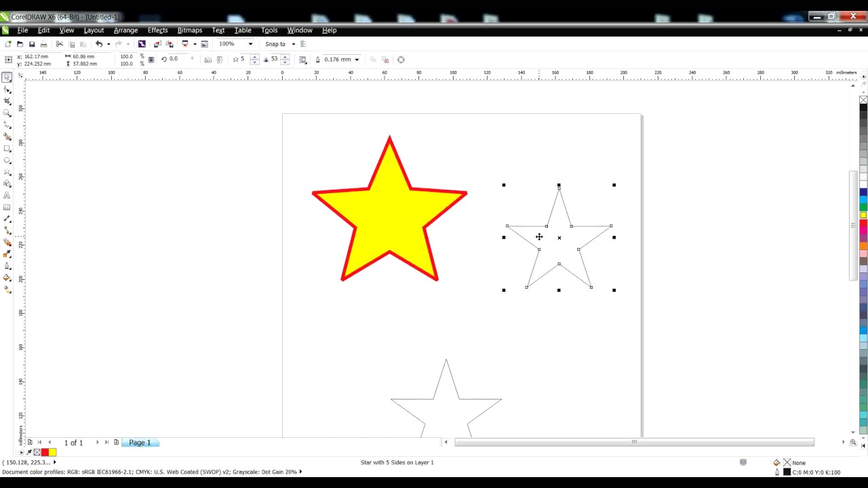Select the Text tool
Viewport: 868px width, 488px height.
pyautogui.click(x=7, y=196)
